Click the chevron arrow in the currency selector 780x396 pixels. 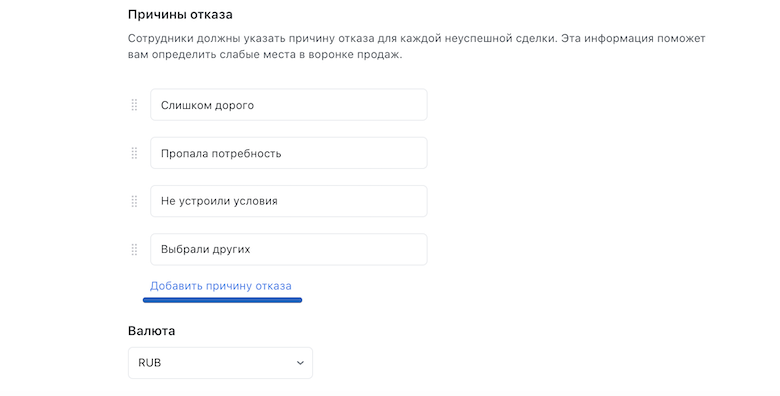(300, 363)
